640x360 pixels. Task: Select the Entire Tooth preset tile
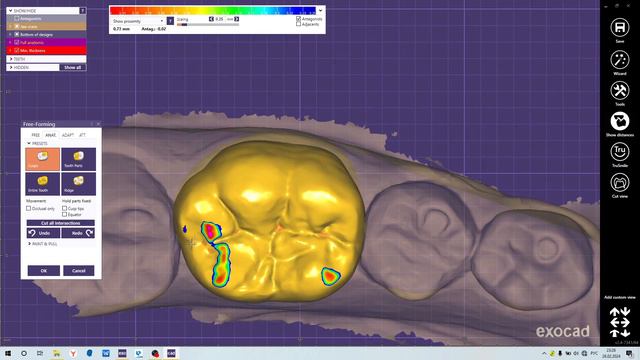[x=42, y=184]
